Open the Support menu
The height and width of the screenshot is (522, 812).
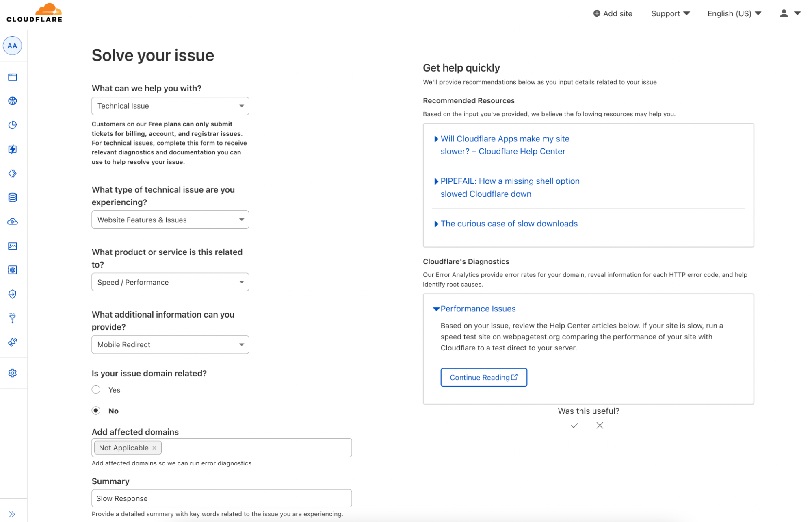tap(670, 13)
